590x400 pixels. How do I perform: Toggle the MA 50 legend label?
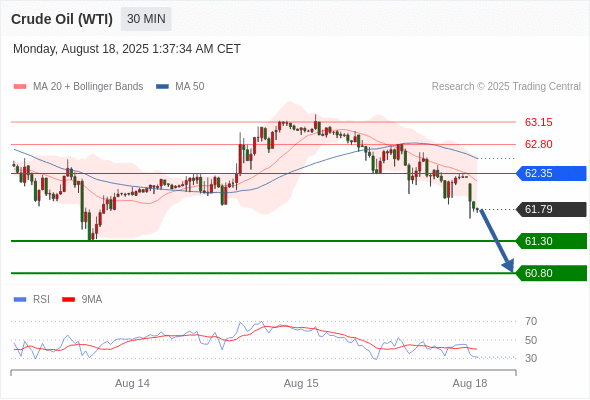pos(190,87)
